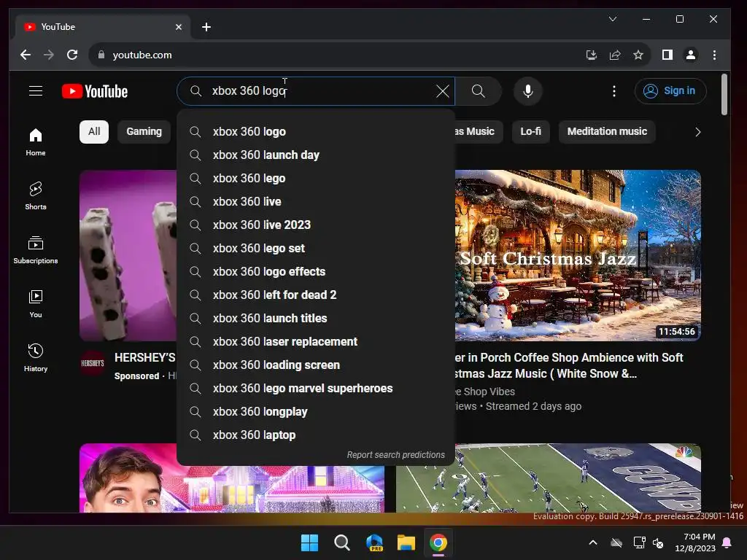This screenshot has height=560, width=747.
Task: Show hidden system tray icons
Action: pos(593,542)
